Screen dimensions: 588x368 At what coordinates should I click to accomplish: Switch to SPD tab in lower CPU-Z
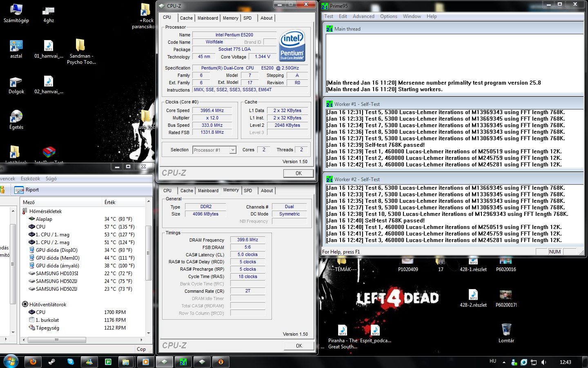click(248, 191)
